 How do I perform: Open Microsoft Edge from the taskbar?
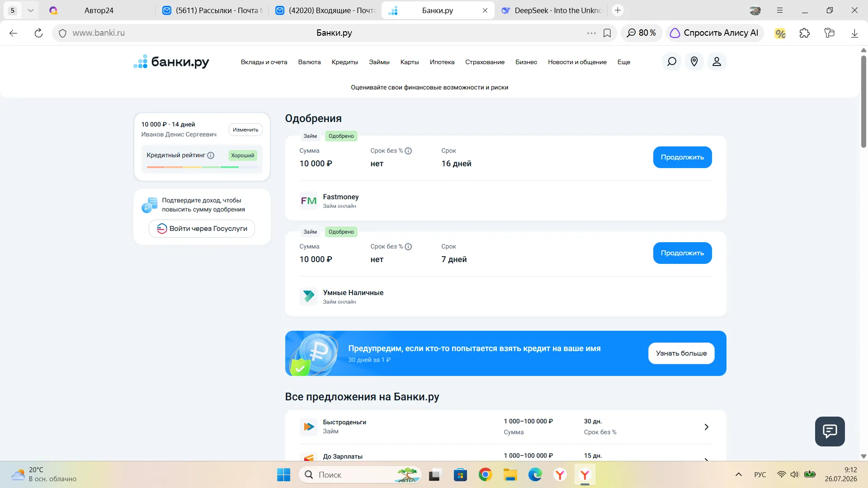point(535,475)
